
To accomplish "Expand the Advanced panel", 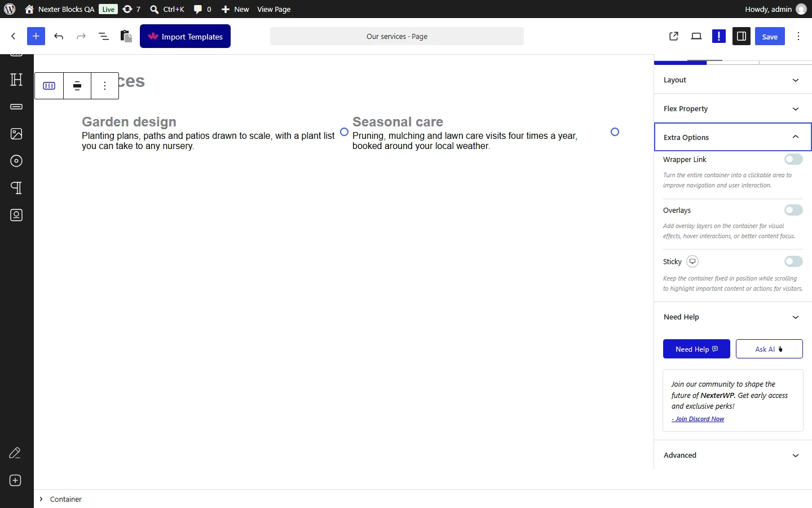I will click(x=732, y=456).
